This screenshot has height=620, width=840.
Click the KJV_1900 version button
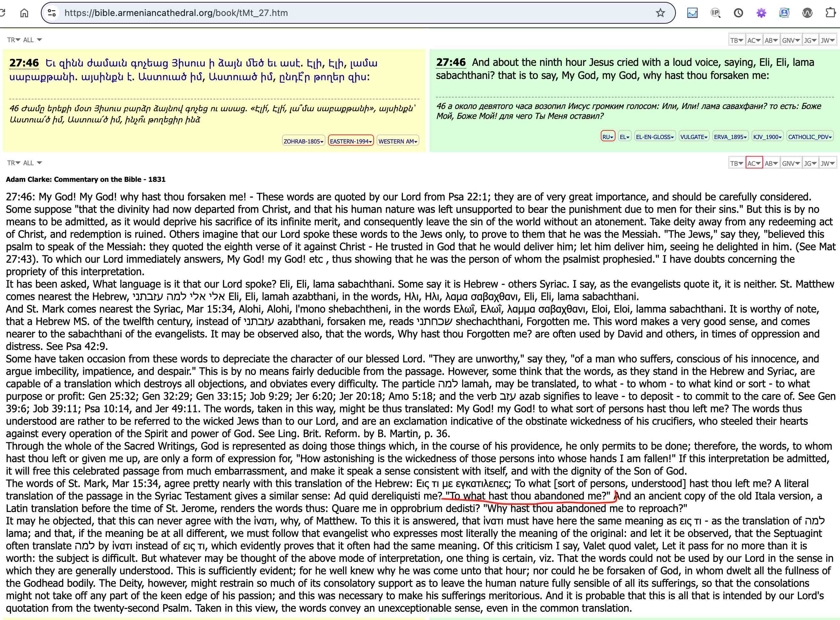click(767, 136)
